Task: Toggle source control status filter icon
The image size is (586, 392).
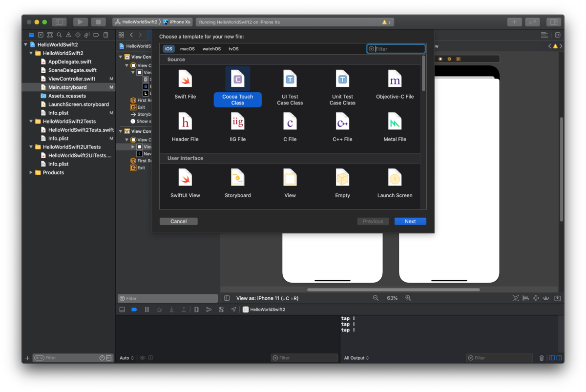Action: point(109,358)
